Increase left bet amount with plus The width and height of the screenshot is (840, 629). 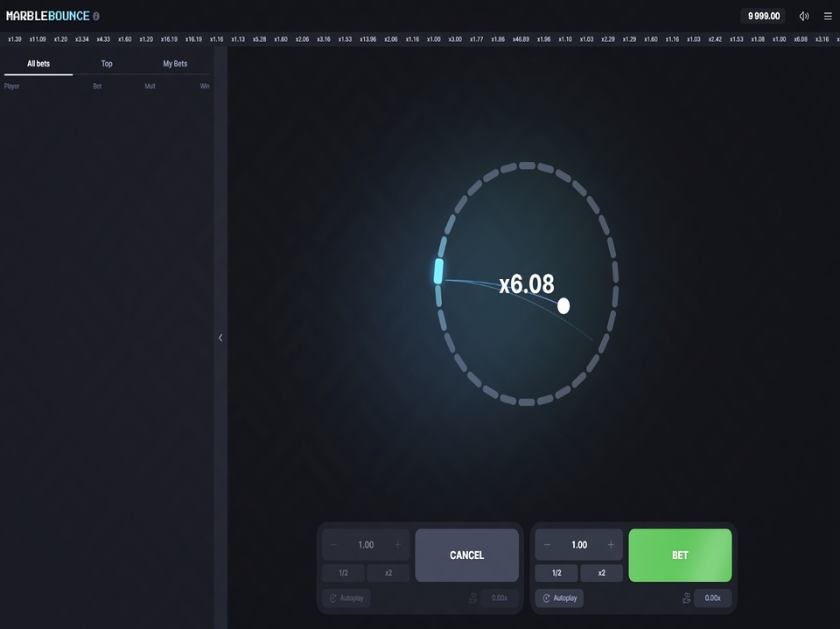coord(398,545)
